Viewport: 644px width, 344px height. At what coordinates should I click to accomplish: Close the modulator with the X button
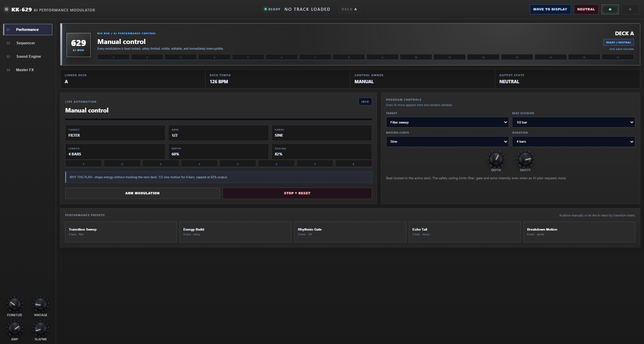[x=630, y=9]
